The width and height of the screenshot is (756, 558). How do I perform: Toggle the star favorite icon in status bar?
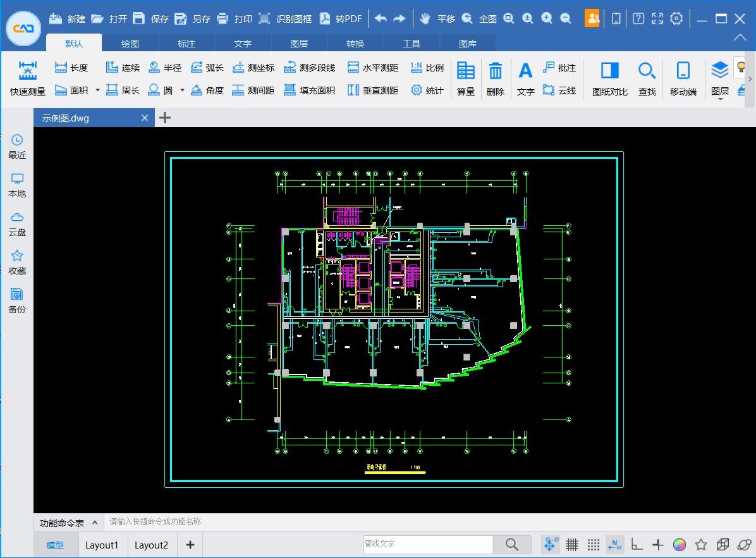(701, 545)
